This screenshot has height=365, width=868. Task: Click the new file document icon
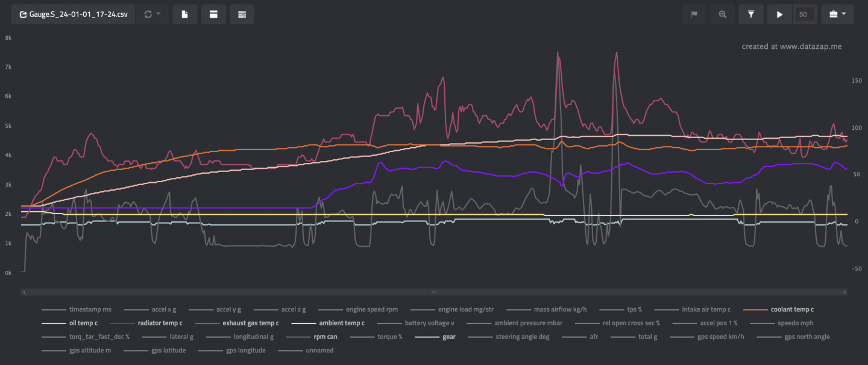tap(185, 14)
